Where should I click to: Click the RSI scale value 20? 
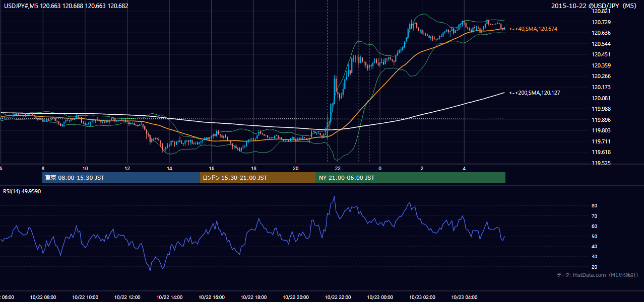coord(595,267)
